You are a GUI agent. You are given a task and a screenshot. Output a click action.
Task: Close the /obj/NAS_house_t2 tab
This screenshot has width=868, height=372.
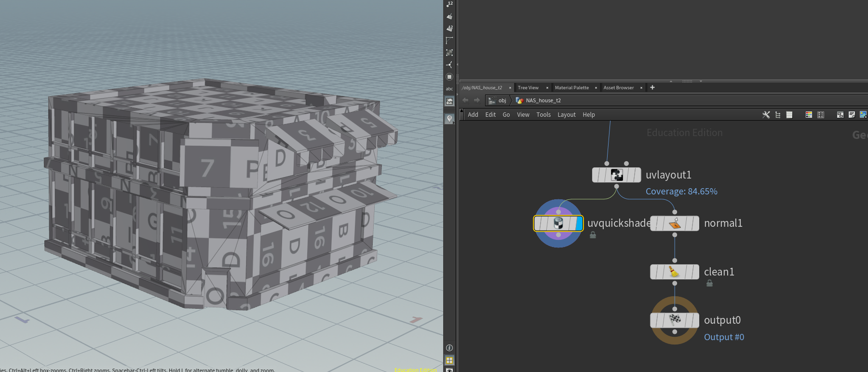coord(510,88)
